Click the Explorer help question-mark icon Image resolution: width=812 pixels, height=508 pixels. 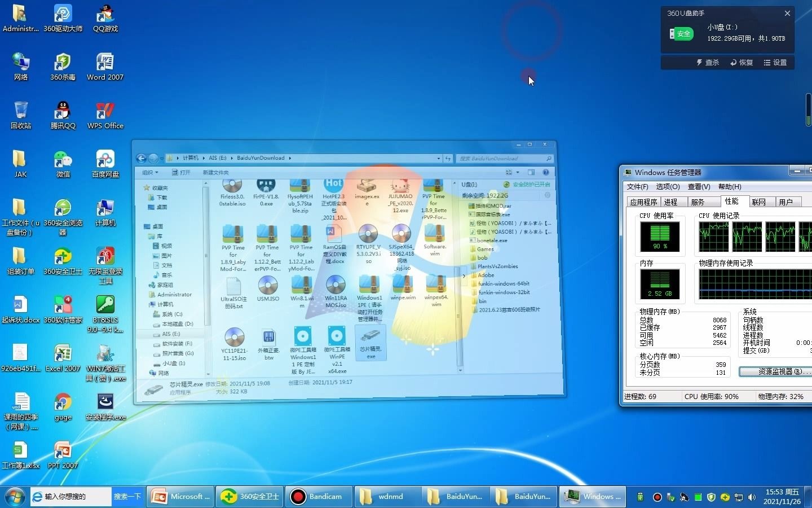coord(546,172)
